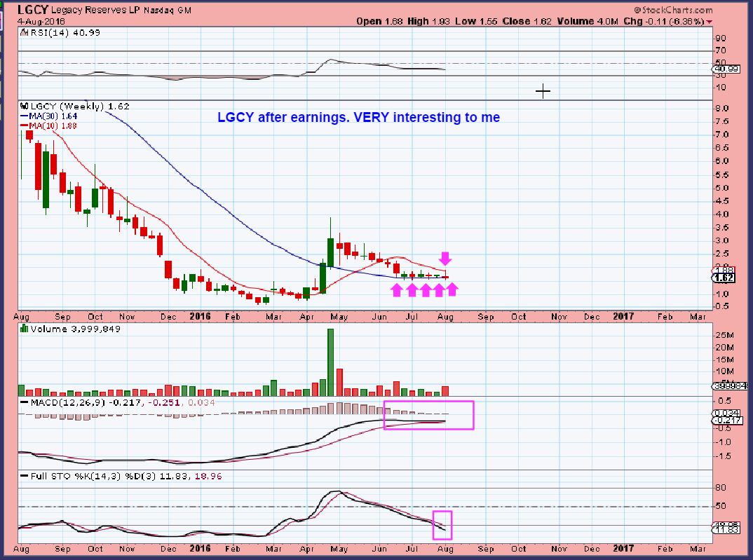Viewport: 753px width, 560px height.
Task: Click the 25M label on the volume axis
Action: pyautogui.click(x=724, y=335)
